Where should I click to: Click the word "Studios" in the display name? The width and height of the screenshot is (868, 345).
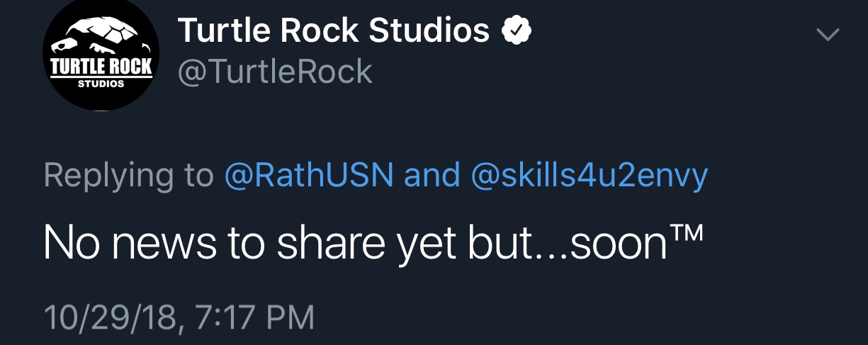429,30
